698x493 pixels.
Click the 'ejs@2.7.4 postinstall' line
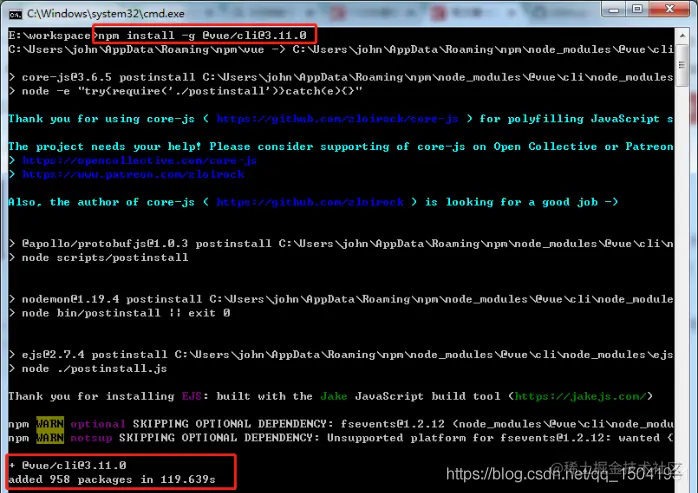tap(341, 354)
